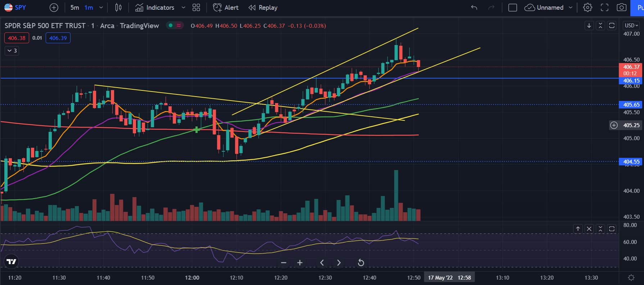644x285 pixels.
Task: Click the SPDR S&P 500 ETF TRUST title
Action: point(45,26)
